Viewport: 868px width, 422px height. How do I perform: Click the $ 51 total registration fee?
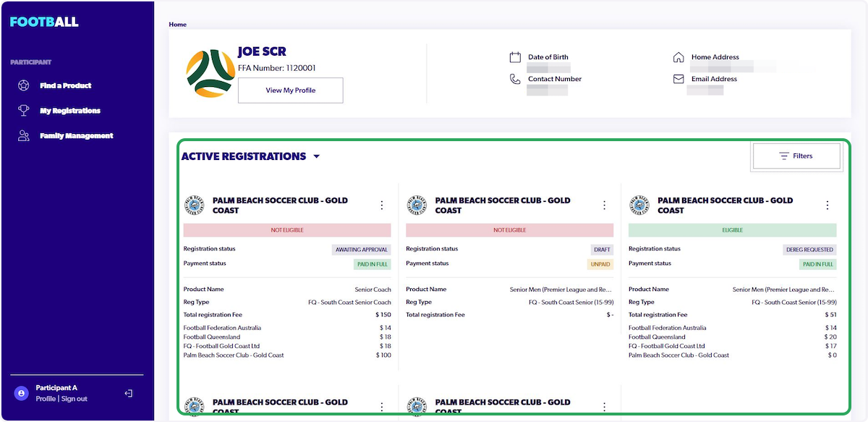click(x=830, y=315)
